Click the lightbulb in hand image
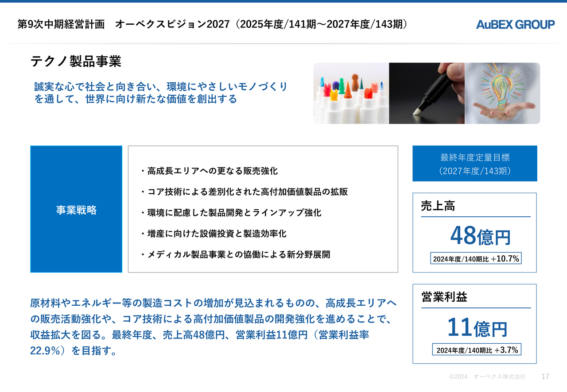This screenshot has height=392, width=567. (502, 93)
